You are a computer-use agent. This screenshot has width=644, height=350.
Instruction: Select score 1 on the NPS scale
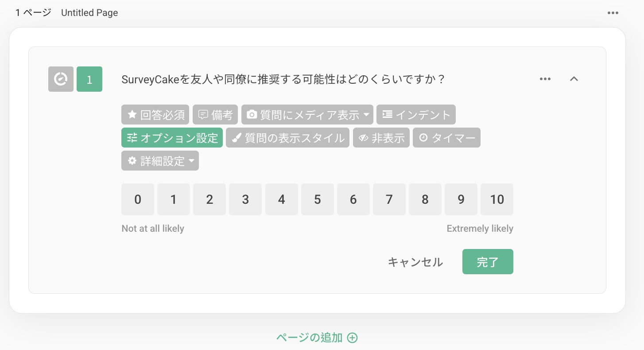coord(174,199)
